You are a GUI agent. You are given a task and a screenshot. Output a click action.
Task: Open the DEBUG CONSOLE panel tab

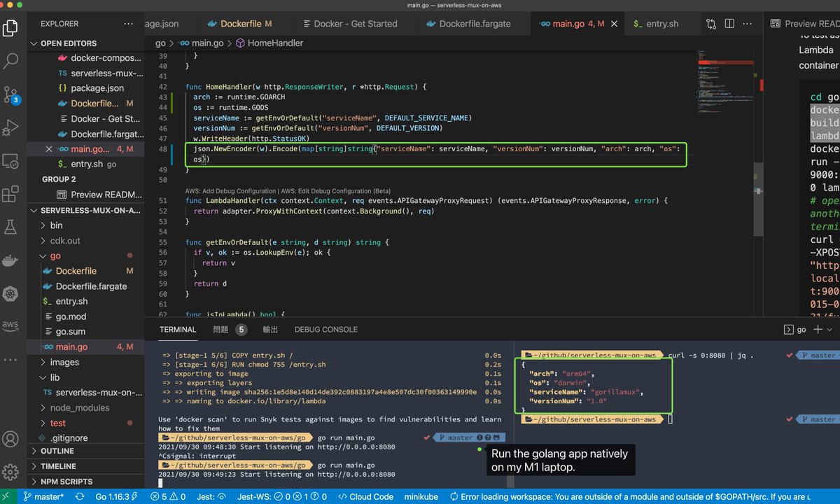pos(325,329)
